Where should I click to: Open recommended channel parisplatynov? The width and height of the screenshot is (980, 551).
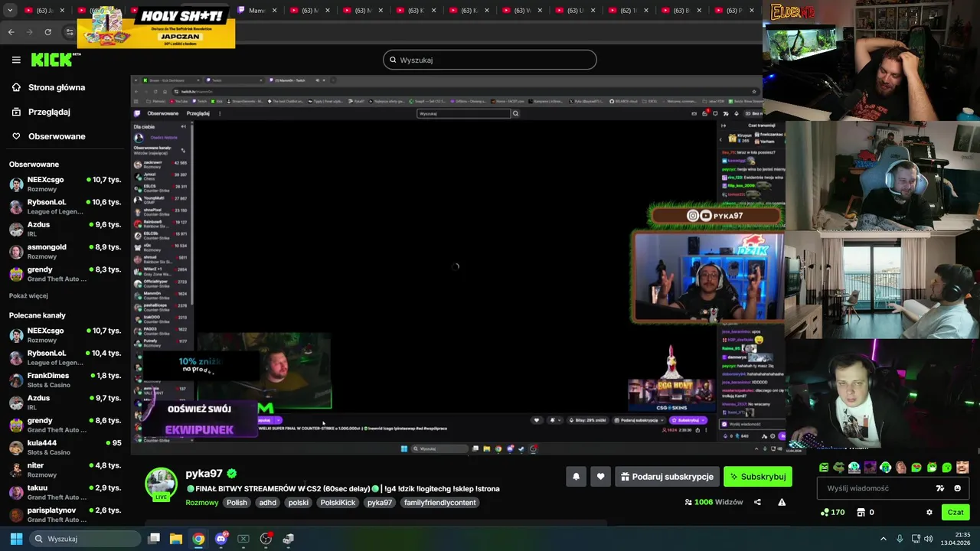[65, 514]
